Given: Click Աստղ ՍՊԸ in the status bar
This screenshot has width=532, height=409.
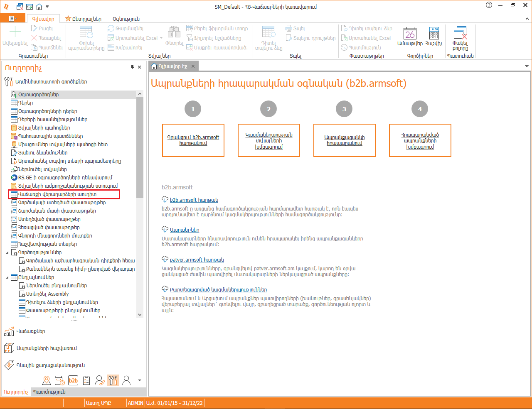Looking at the screenshot, I should [x=99, y=403].
